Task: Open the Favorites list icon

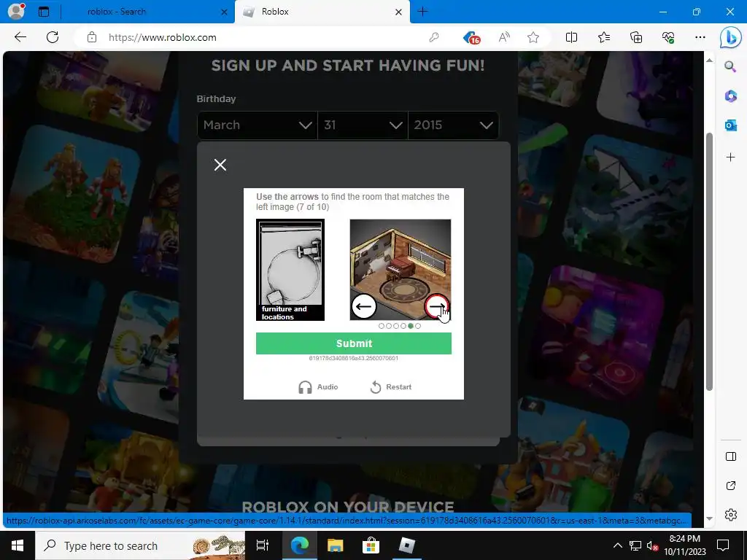Action: click(603, 37)
